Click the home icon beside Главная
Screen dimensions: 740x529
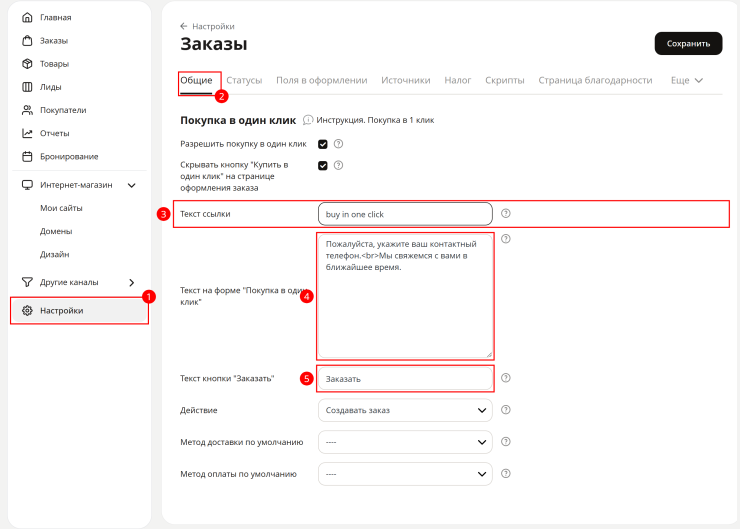[x=27, y=17]
